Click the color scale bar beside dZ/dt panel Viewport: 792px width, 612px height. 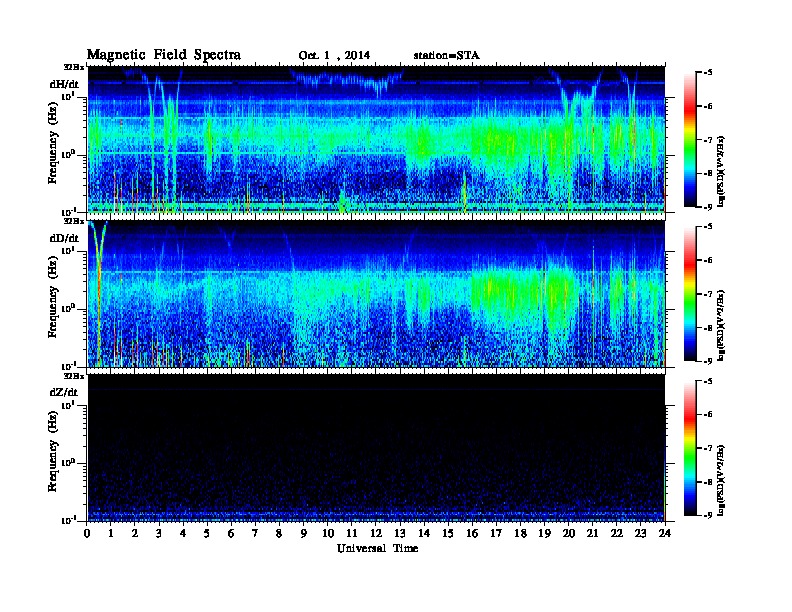click(689, 448)
